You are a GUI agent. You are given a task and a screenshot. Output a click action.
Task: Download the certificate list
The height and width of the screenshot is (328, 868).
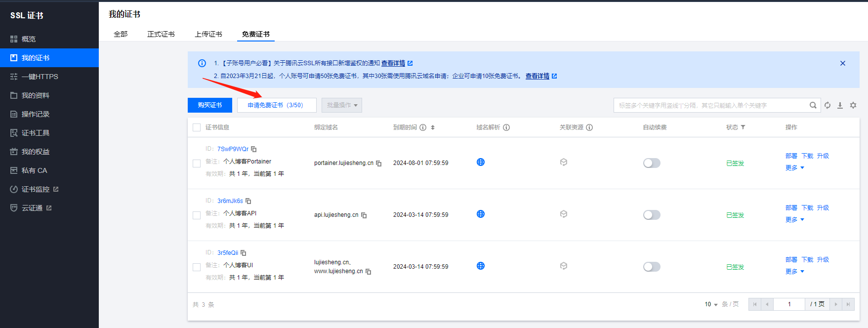click(840, 105)
